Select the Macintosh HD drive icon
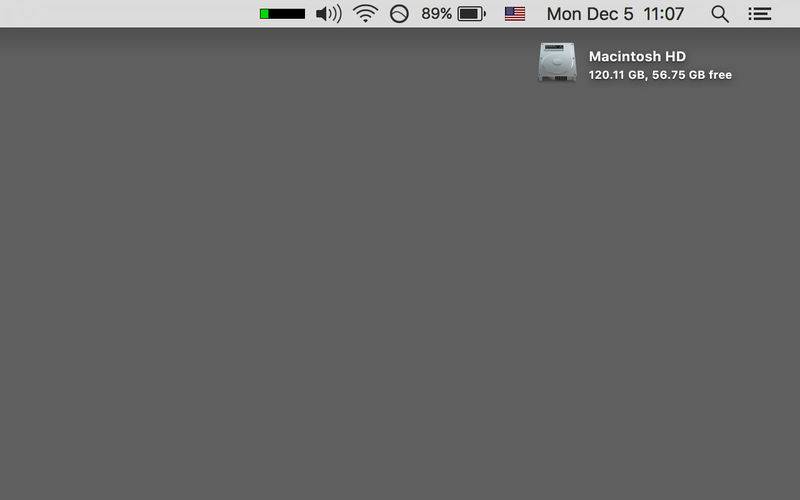Viewport: 800px width, 500px height. 557,62
